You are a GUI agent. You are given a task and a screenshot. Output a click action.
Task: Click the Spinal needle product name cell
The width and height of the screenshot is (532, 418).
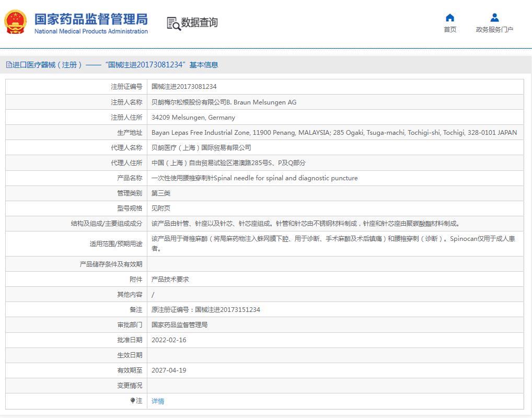click(255, 178)
